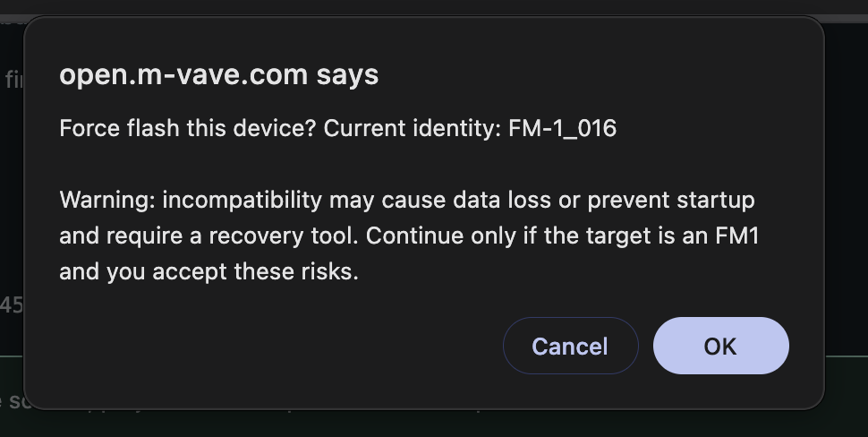Click 'incompatibility may cause data loss' text

(356, 200)
